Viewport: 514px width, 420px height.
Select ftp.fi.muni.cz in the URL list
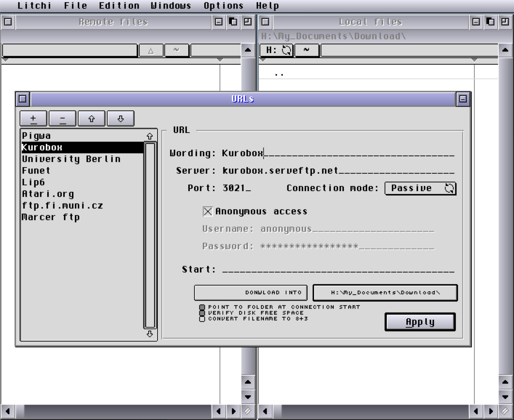(x=83, y=206)
